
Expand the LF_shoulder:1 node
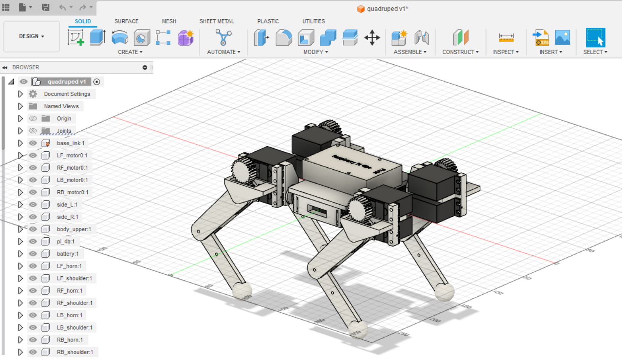pyautogui.click(x=20, y=278)
